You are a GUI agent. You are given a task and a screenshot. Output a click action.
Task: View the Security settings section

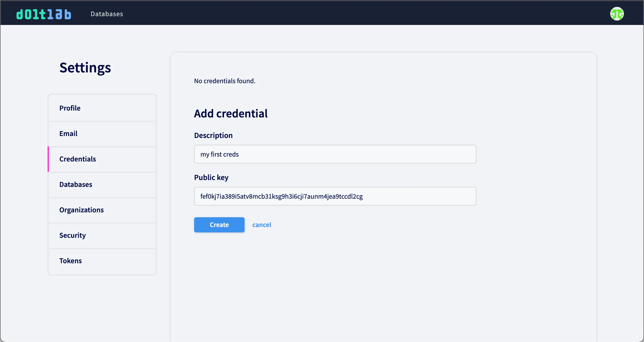click(x=72, y=235)
